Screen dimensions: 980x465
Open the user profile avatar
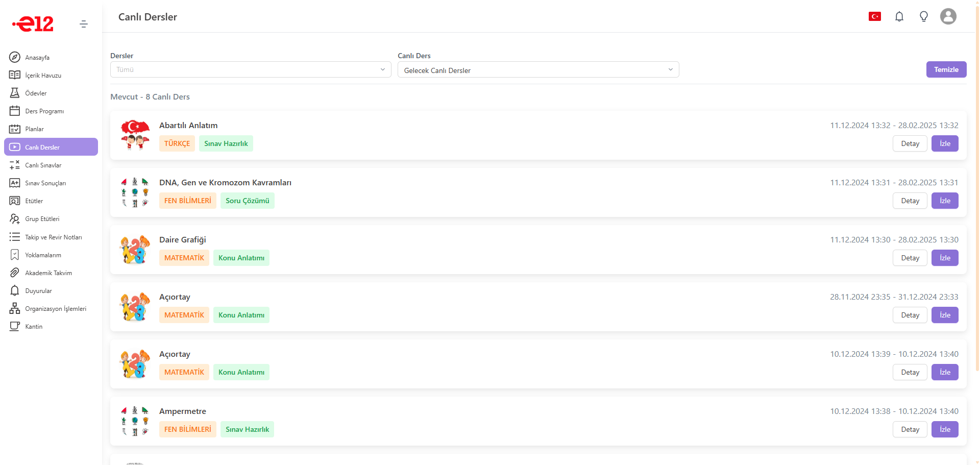pyautogui.click(x=948, y=17)
